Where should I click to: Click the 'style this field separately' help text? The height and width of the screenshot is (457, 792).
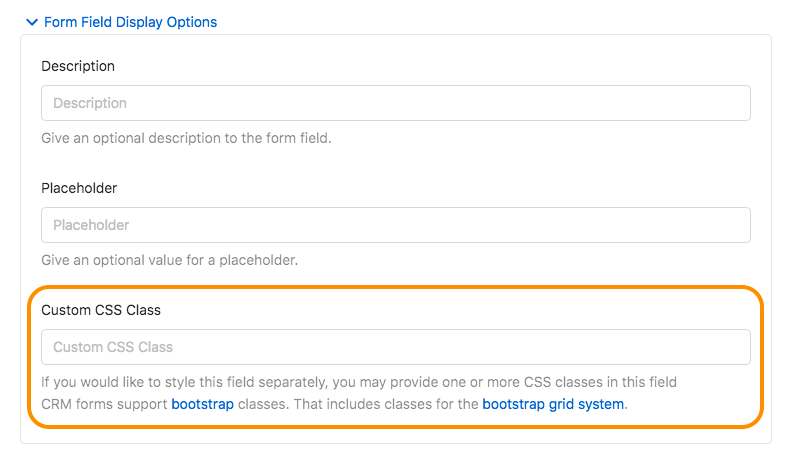(359, 382)
